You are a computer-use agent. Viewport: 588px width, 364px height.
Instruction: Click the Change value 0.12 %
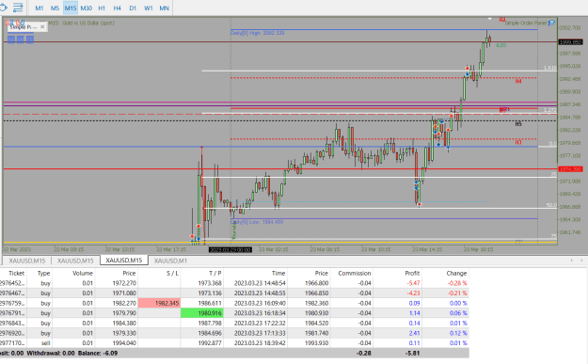458,333
